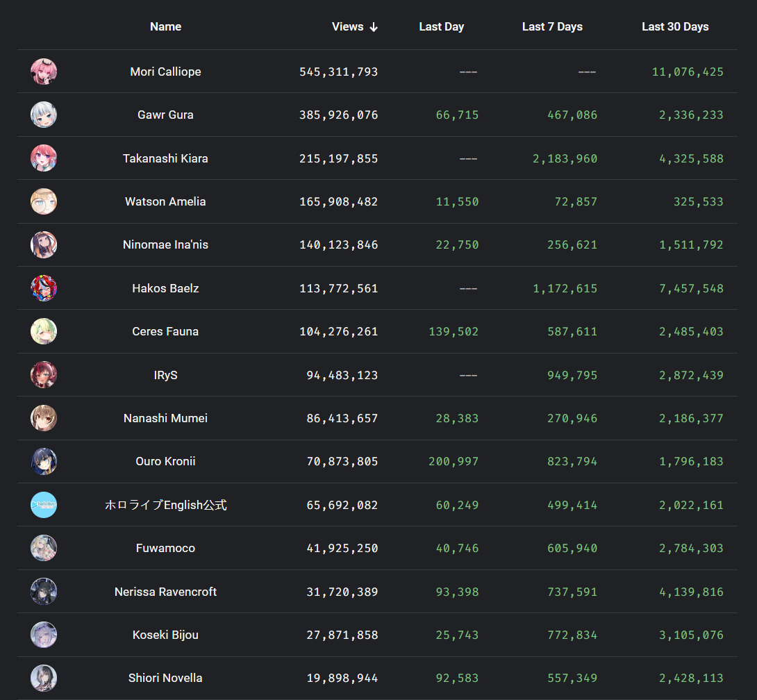Click Ninomae Ina'nis avatar icon
757x700 pixels.
(x=44, y=244)
